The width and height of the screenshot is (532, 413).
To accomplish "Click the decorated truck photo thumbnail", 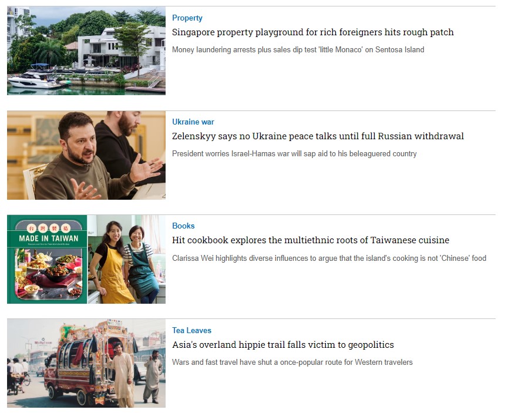I will coord(86,363).
